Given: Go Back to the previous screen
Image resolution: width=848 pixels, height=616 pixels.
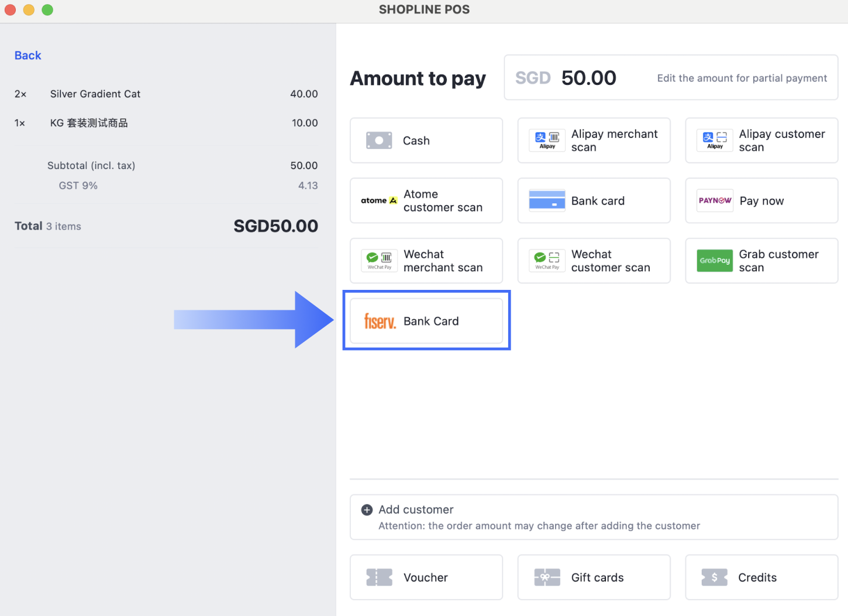Looking at the screenshot, I should click(x=27, y=55).
